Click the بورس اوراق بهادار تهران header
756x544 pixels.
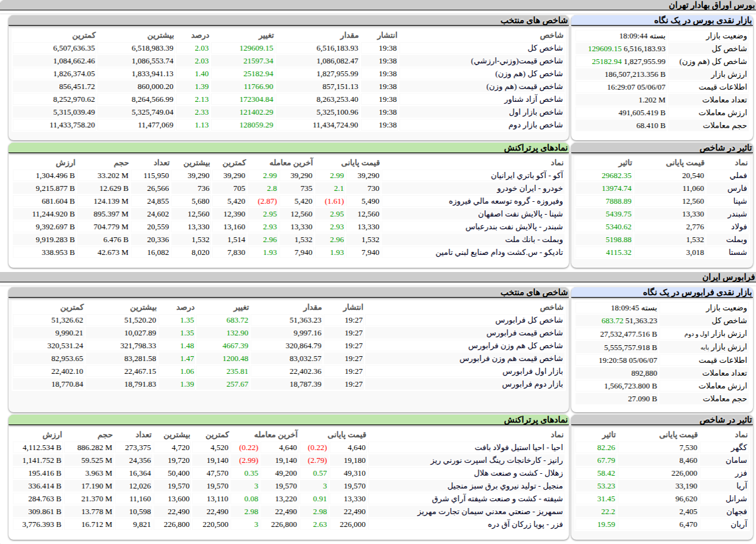pos(711,5)
